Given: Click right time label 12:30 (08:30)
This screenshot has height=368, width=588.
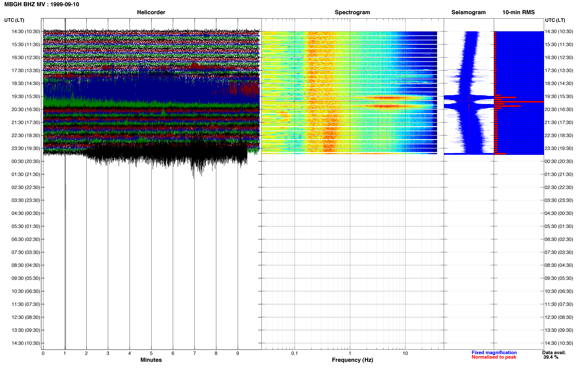Looking at the screenshot, I should [559, 317].
